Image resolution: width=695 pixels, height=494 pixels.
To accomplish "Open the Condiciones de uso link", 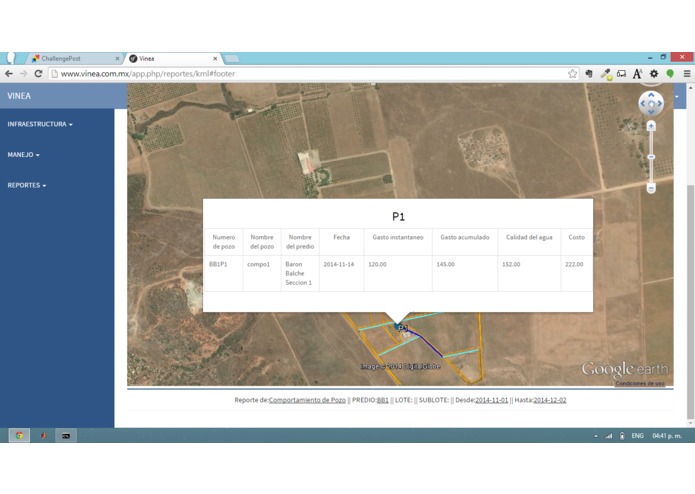I will pyautogui.click(x=640, y=383).
